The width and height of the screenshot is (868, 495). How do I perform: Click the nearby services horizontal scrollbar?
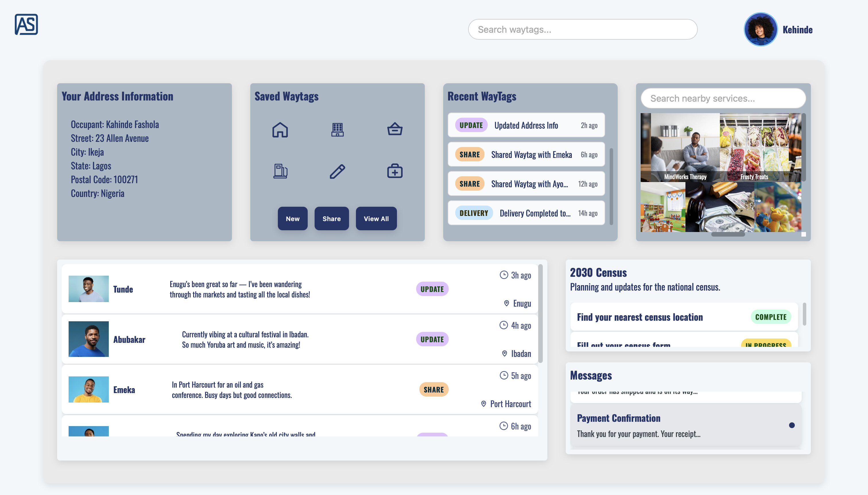pyautogui.click(x=728, y=234)
